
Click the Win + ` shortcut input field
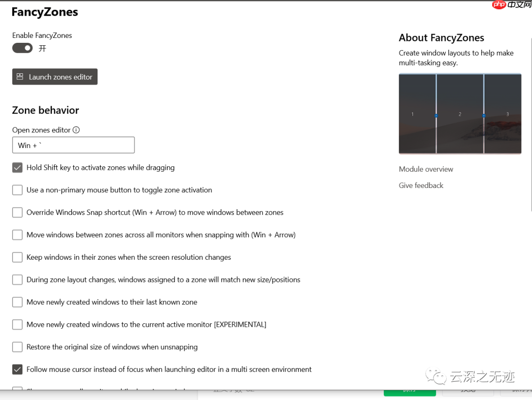pyautogui.click(x=73, y=145)
